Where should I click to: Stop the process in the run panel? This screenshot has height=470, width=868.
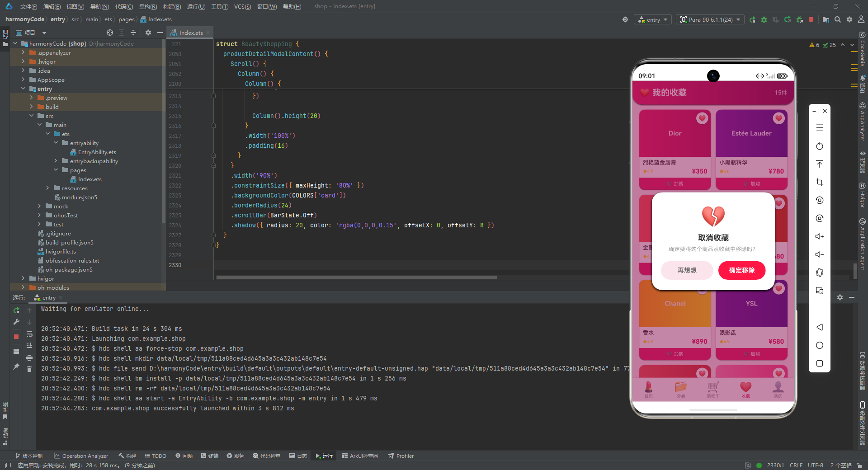point(16,337)
